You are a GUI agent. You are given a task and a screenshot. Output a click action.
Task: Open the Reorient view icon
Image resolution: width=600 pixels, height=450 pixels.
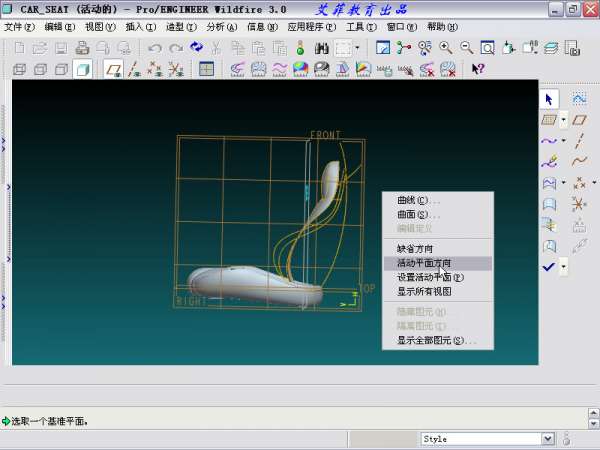pos(509,48)
